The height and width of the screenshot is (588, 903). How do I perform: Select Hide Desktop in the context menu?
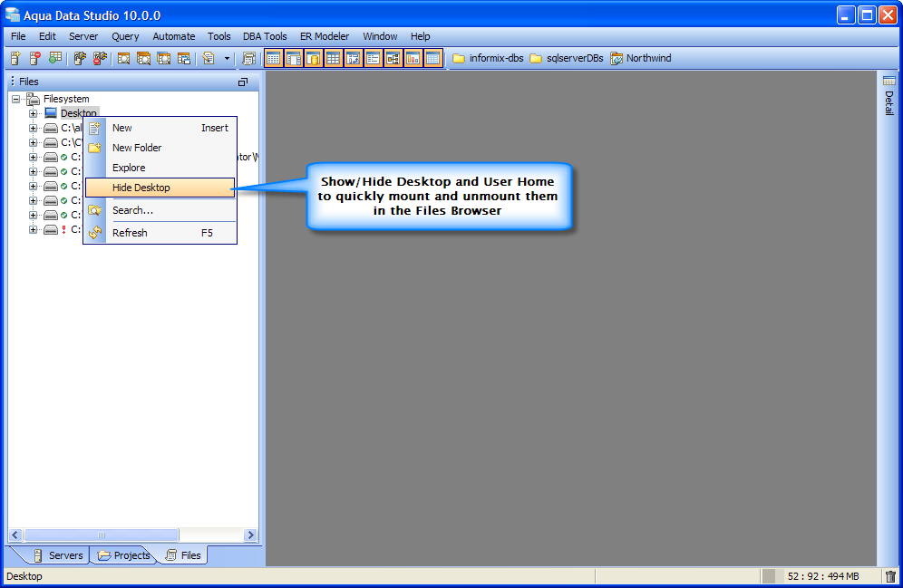click(x=160, y=188)
